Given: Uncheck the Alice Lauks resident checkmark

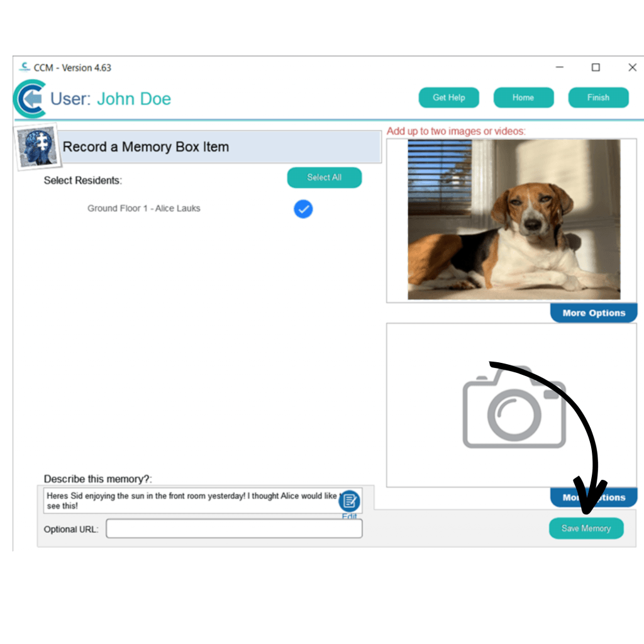Looking at the screenshot, I should tap(303, 209).
